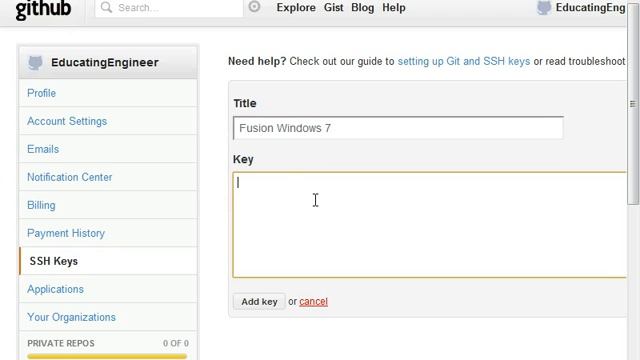Click the 0 OF 0 count text
Screen dimensions: 640x360
click(x=176, y=343)
